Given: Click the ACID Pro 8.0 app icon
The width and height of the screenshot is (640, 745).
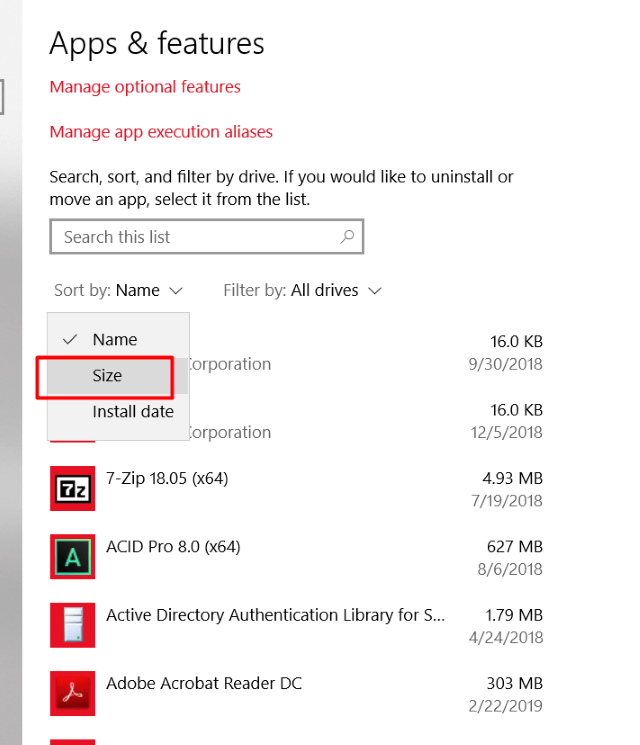Looking at the screenshot, I should pyautogui.click(x=73, y=556).
